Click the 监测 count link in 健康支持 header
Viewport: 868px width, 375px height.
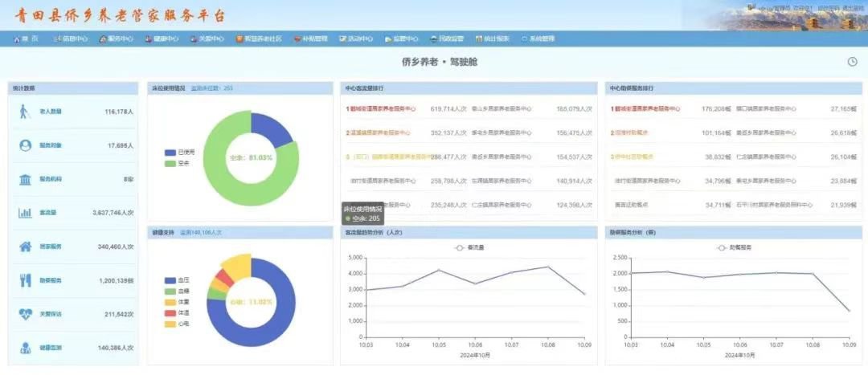pos(202,233)
